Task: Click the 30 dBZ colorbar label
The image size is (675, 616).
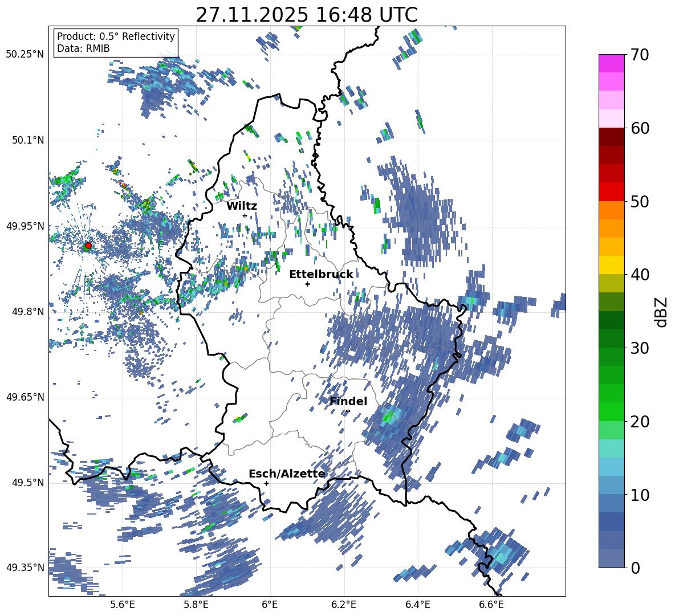Action: (640, 348)
